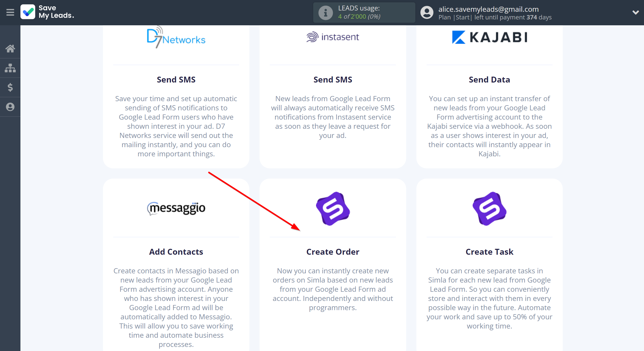Click the alice.savemyleads@gmail.com account email
This screenshot has width=644, height=351.
click(488, 9)
